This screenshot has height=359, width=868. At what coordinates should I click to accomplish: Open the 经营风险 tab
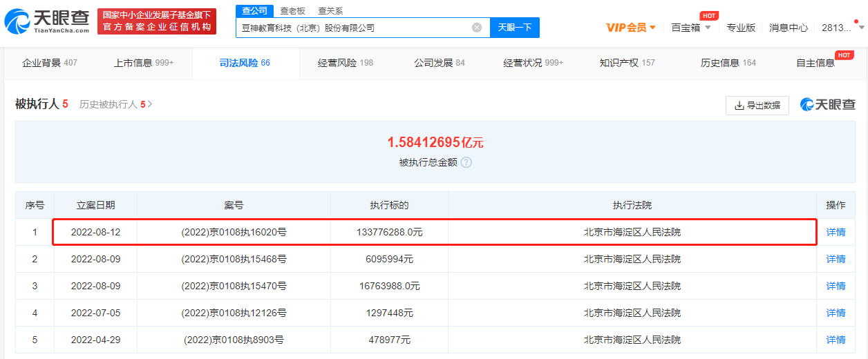(x=346, y=63)
